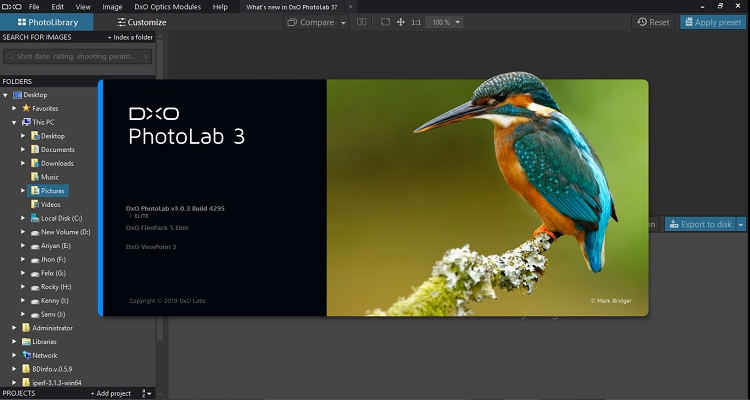Select the Libraries item
The image size is (750, 400).
[x=39, y=342]
